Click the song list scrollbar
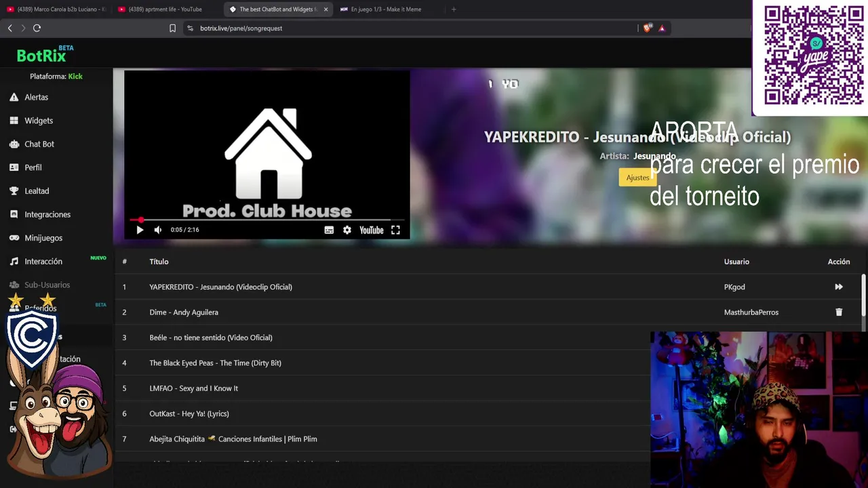This screenshot has width=868, height=488. click(x=863, y=295)
